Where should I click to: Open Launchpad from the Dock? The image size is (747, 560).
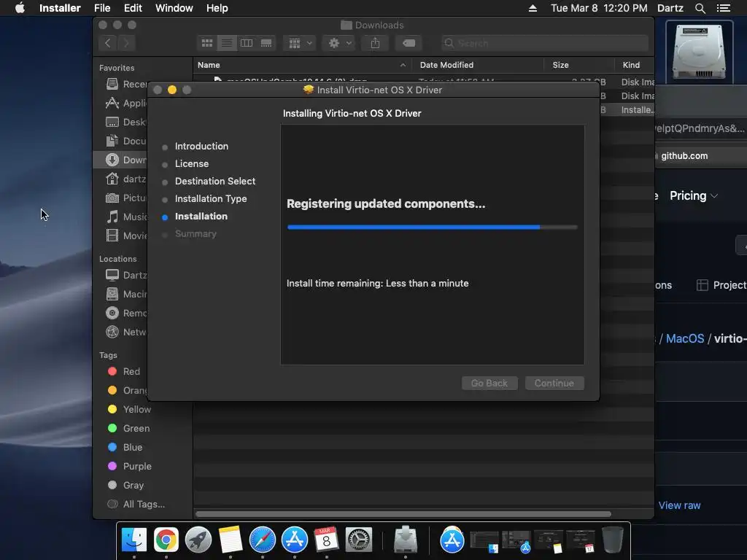(198, 540)
